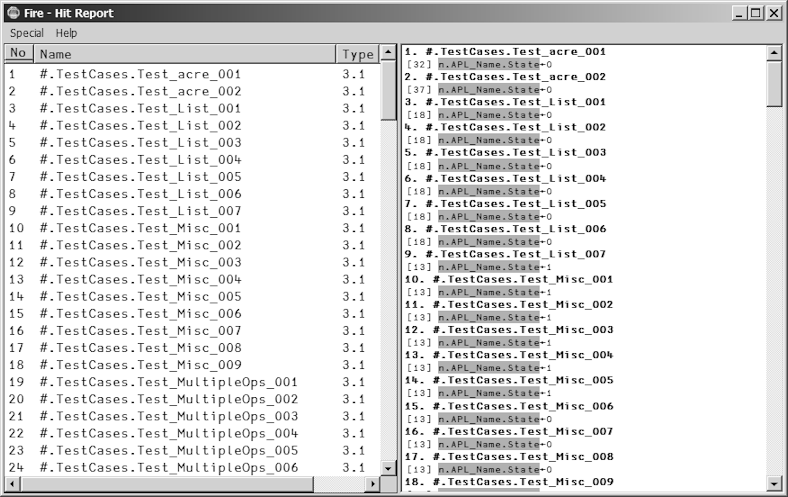Click heading '14. #.TestCases.Test_Misc_005' in right pane
Viewport: 788px width, 497px height.
coord(509,380)
